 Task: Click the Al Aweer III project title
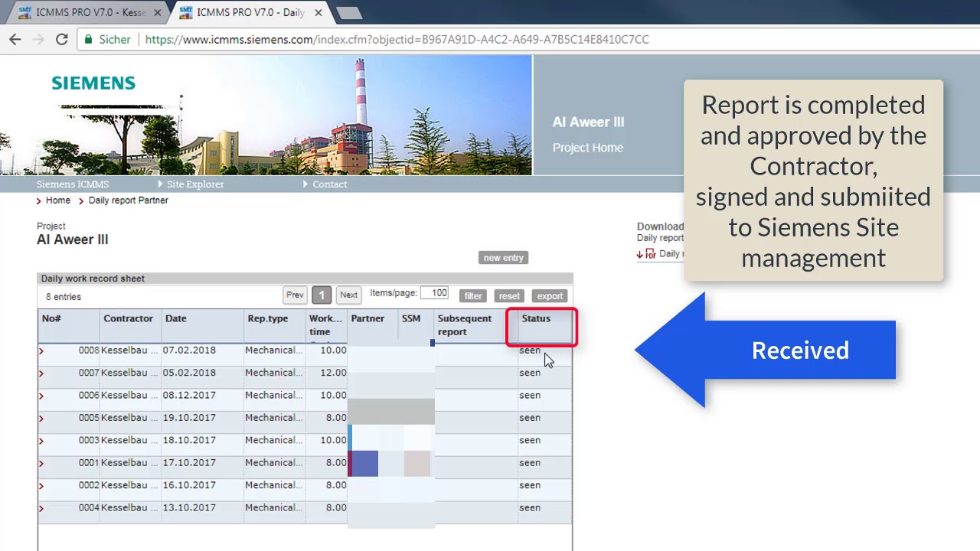[73, 240]
